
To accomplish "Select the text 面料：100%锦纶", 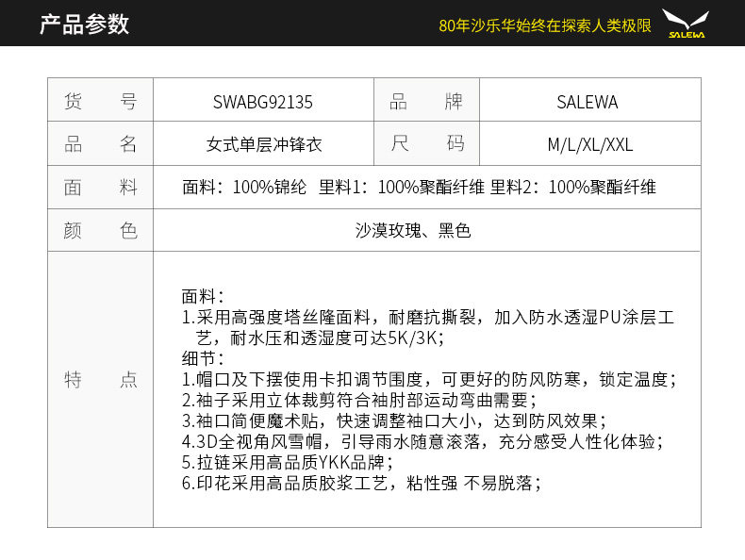I will 244,188.
